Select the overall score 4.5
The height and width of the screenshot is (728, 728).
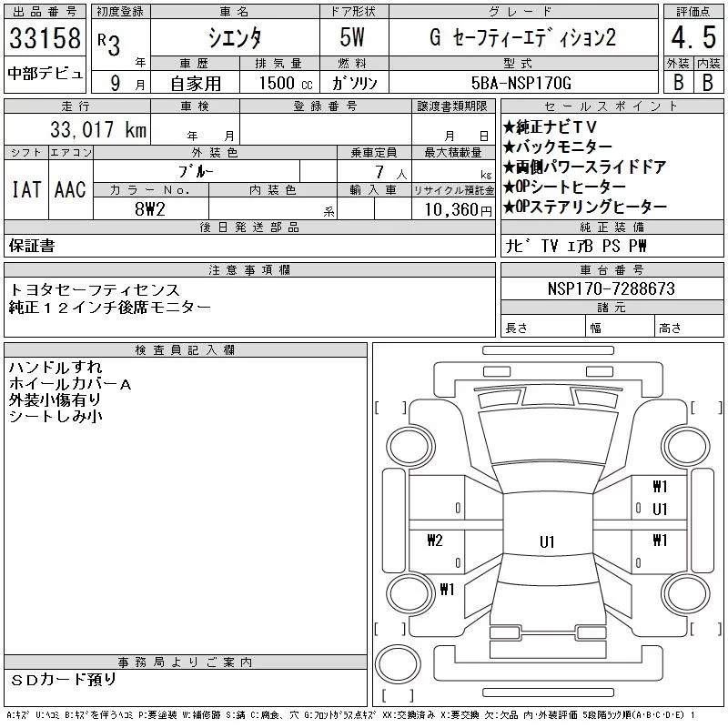[693, 37]
